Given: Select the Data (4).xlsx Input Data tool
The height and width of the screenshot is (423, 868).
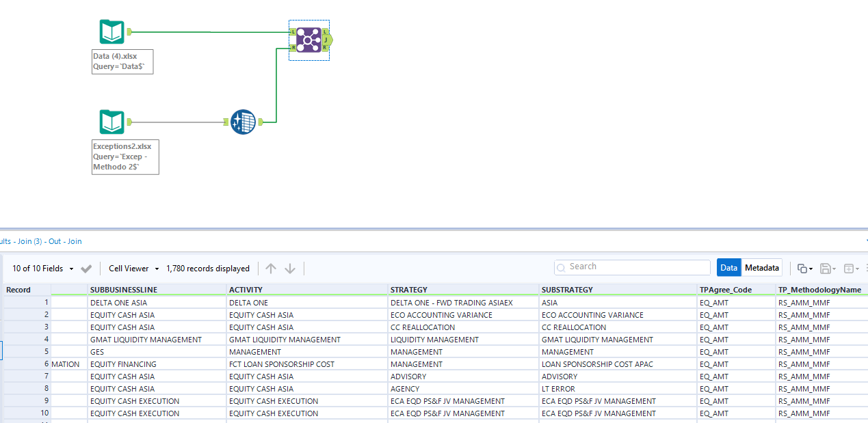Looking at the screenshot, I should [x=111, y=31].
